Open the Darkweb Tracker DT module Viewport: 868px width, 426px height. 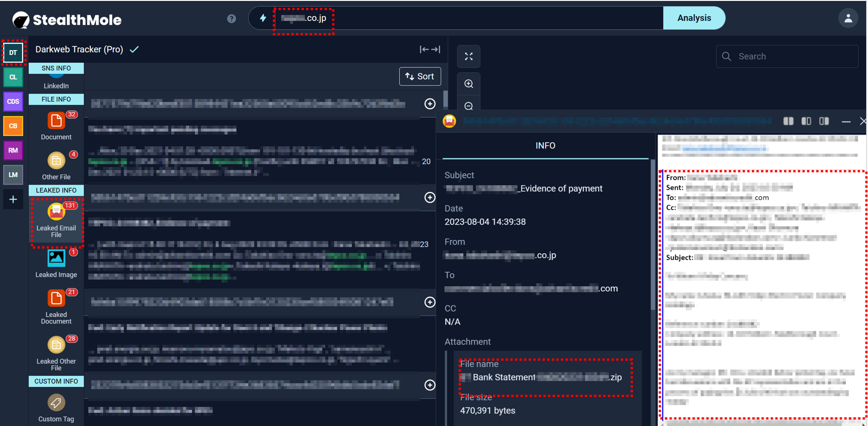point(13,53)
